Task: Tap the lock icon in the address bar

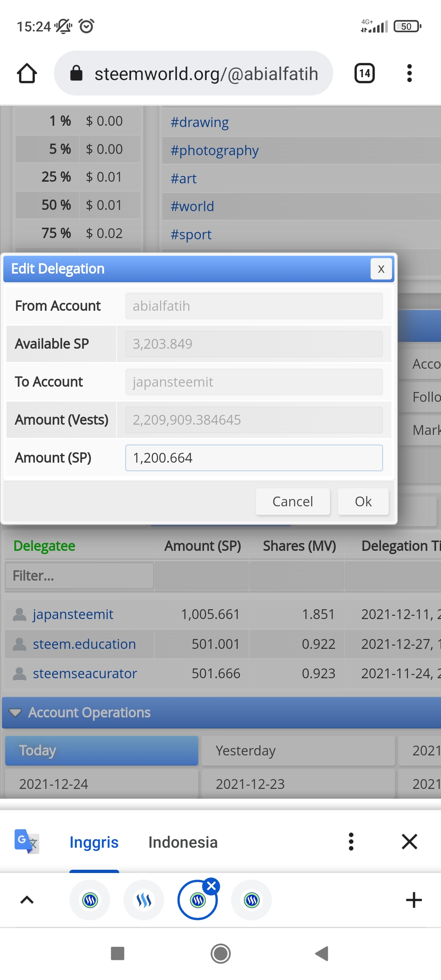Action: point(76,73)
